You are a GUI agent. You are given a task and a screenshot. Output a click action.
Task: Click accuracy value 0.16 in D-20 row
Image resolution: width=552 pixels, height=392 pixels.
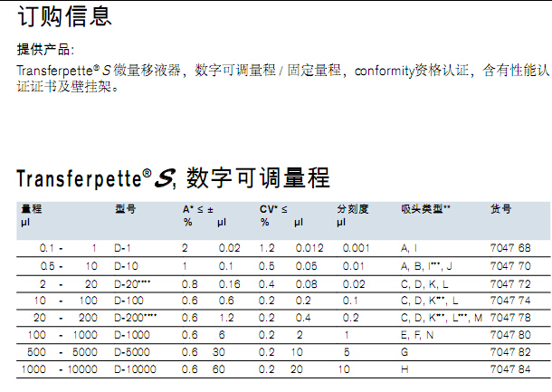click(230, 284)
